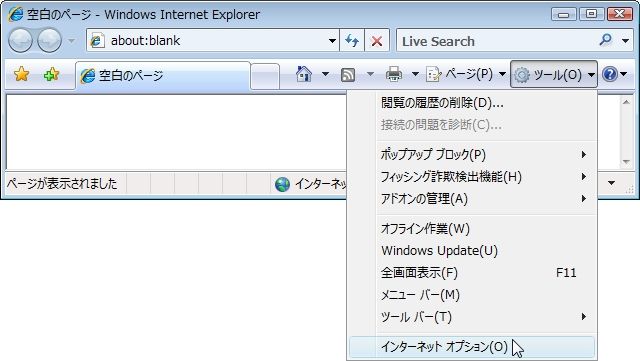Click the scrollbar down arrow
The height and width of the screenshot is (361, 640).
(626, 162)
